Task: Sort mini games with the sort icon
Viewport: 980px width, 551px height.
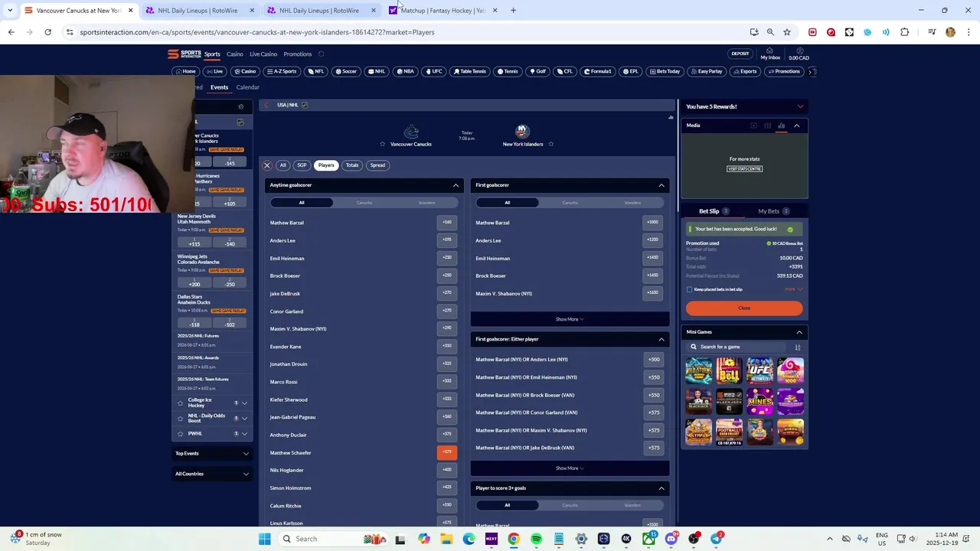Action: [797, 347]
